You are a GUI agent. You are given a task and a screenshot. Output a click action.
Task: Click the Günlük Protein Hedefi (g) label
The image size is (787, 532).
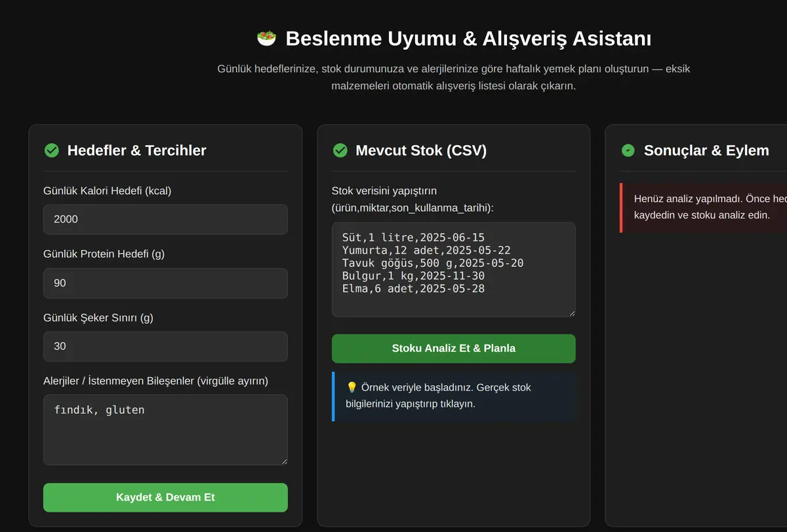tap(104, 254)
